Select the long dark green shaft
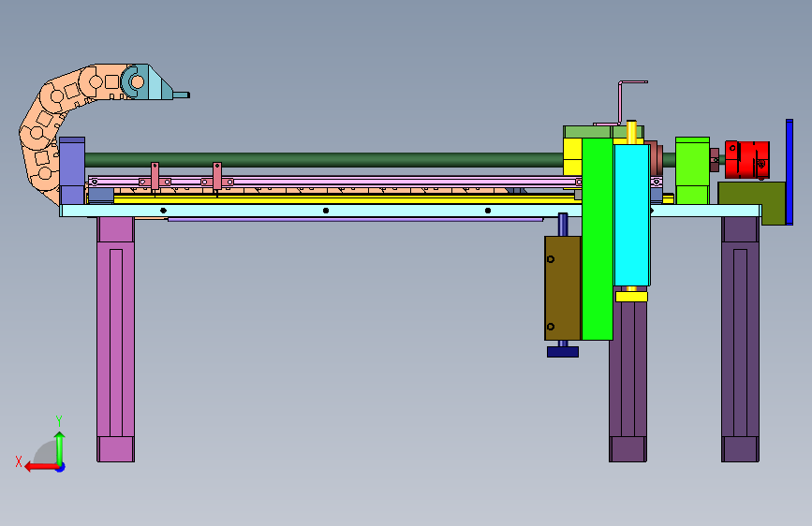This screenshot has height=526, width=812. click(324, 159)
